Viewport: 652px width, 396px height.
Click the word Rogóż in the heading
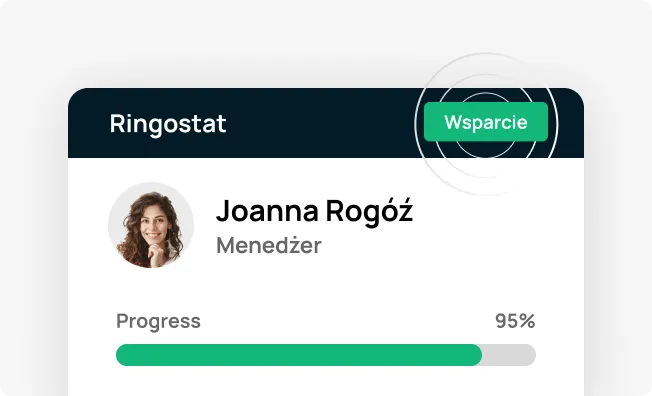tap(369, 211)
